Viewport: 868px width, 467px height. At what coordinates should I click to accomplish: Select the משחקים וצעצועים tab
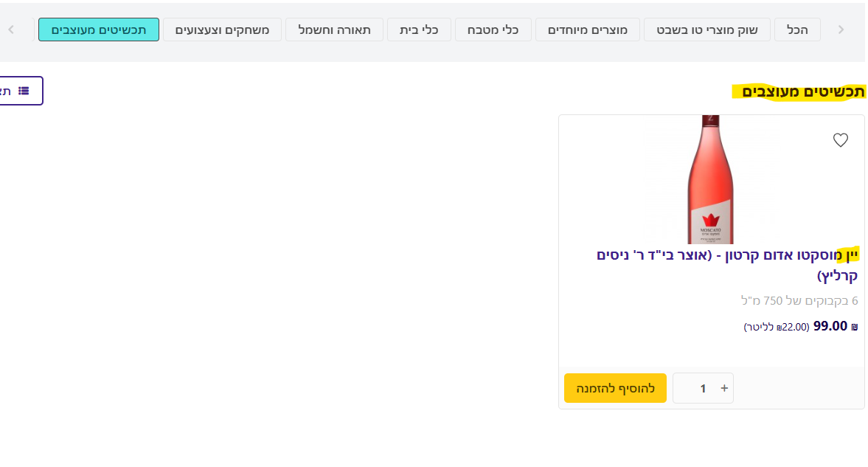222,30
